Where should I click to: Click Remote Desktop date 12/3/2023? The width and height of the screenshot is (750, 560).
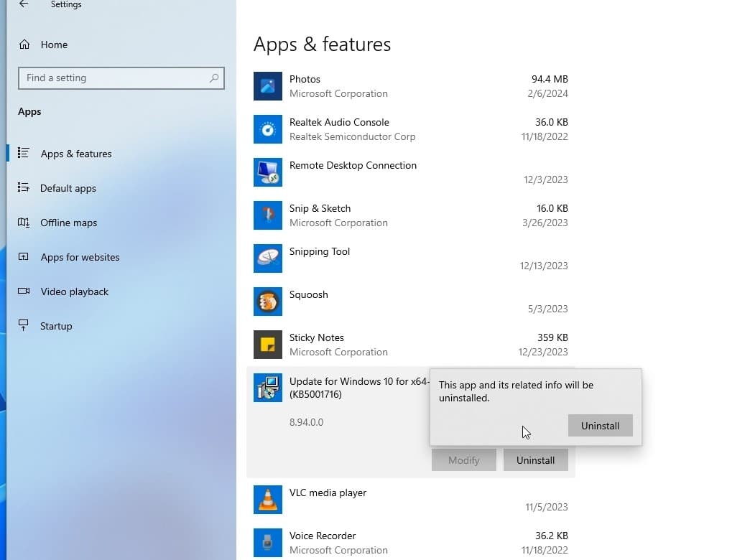tap(546, 179)
